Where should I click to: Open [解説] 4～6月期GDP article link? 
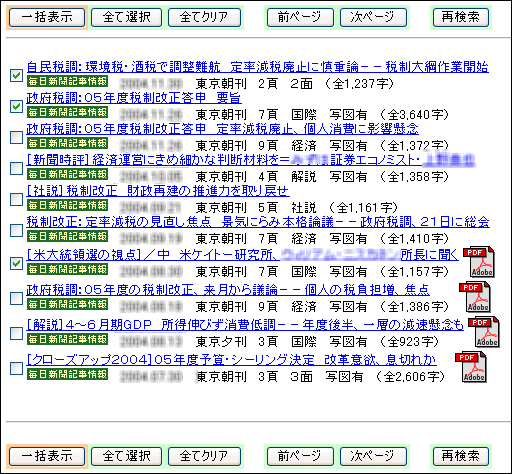pyautogui.click(x=245, y=325)
